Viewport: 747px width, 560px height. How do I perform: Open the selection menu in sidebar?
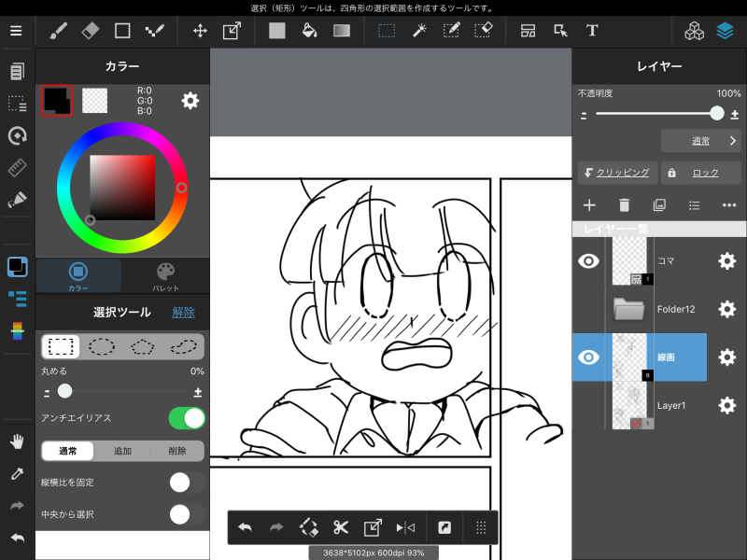tap(17, 104)
